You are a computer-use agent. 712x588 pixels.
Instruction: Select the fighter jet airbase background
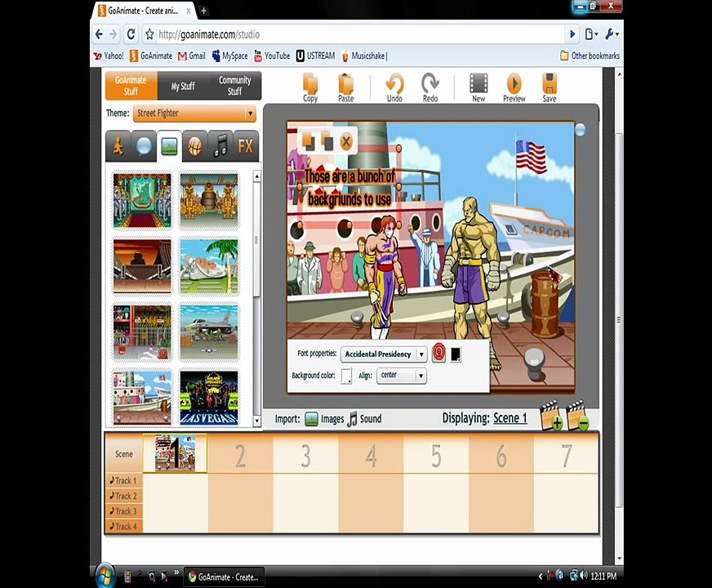click(x=209, y=332)
